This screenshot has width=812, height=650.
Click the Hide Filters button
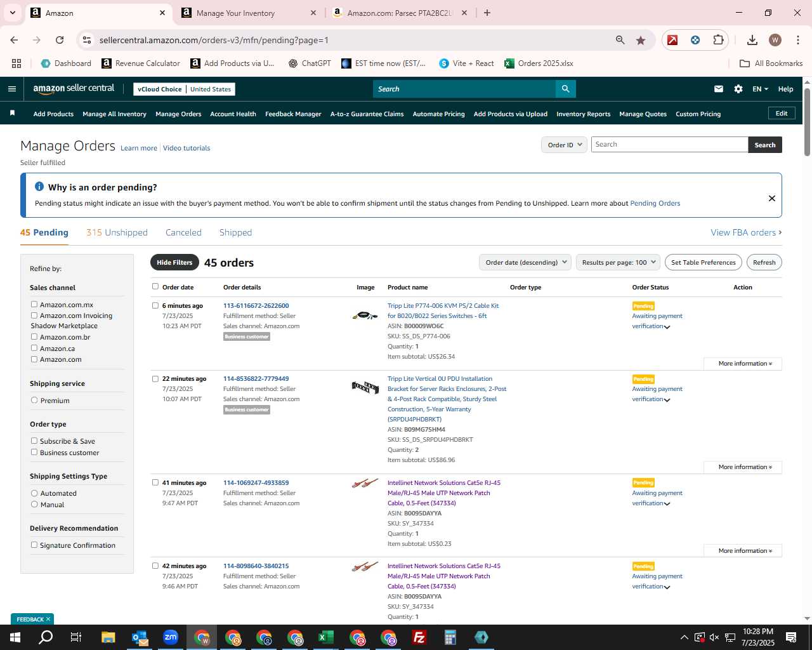pos(174,262)
